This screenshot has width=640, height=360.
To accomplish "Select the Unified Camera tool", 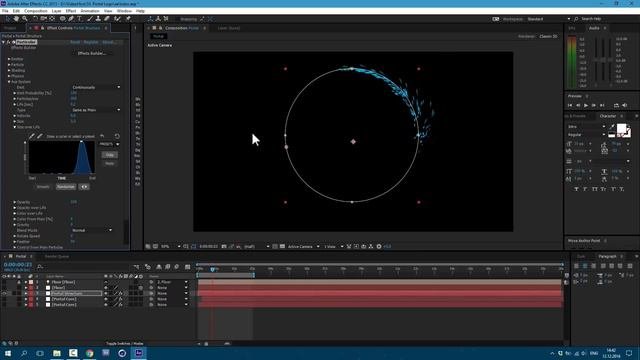I will pos(43,19).
